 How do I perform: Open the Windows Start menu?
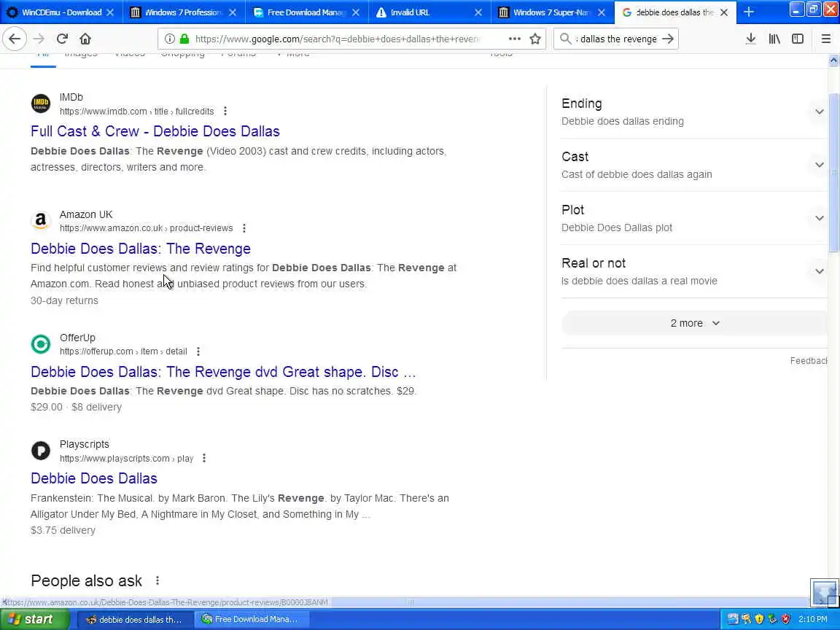(x=35, y=619)
